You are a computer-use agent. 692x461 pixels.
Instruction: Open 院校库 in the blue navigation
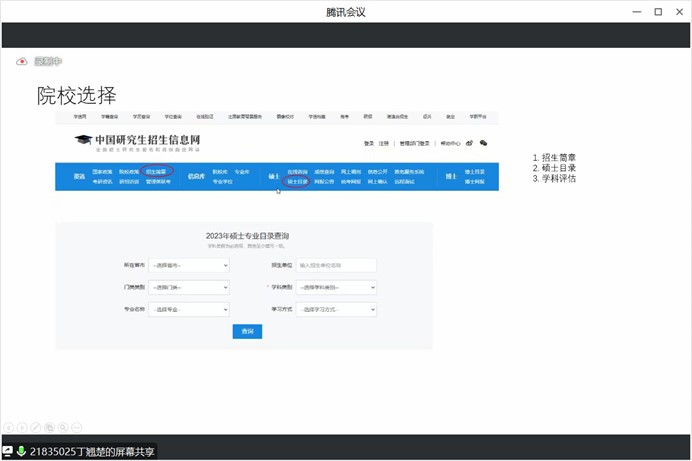pos(220,172)
